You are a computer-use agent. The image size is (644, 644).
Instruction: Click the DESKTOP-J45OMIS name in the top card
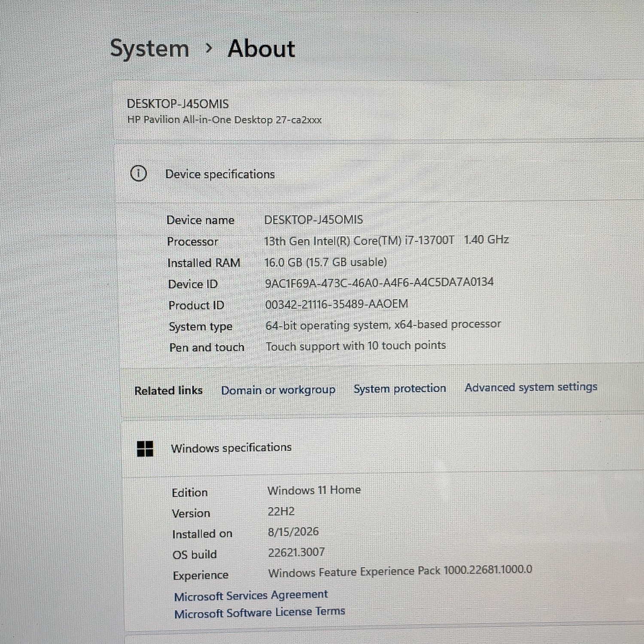click(178, 104)
